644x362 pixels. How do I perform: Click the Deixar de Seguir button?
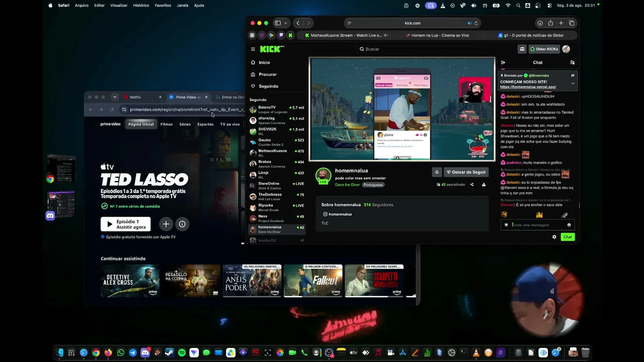tap(466, 172)
